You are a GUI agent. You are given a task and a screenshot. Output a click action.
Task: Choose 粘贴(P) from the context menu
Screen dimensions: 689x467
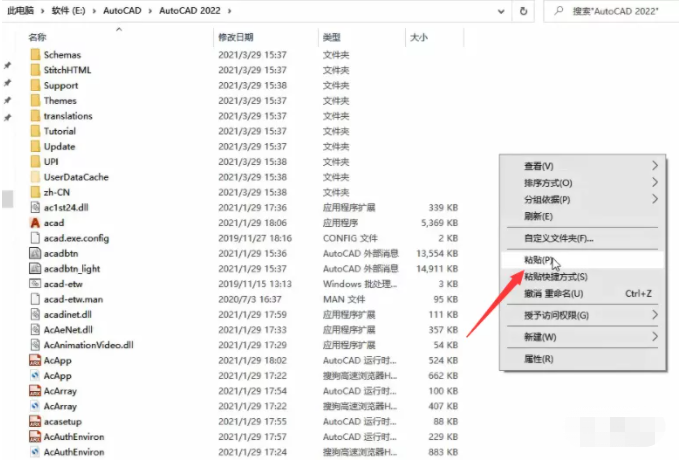583,260
